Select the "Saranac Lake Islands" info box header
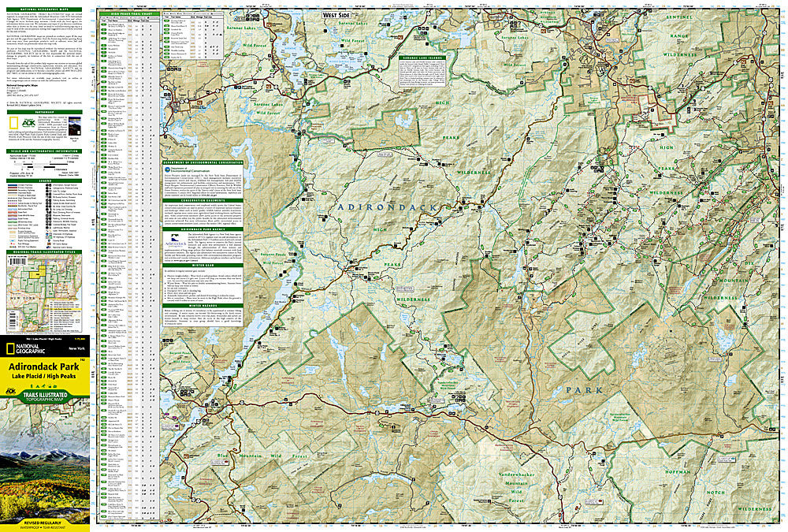The image size is (788, 532). [422, 58]
